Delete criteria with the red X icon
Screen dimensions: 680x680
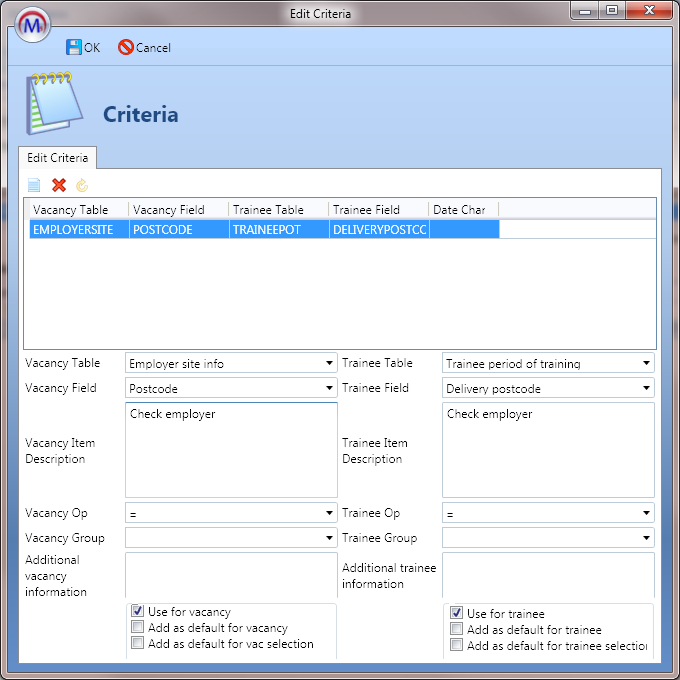coord(59,185)
